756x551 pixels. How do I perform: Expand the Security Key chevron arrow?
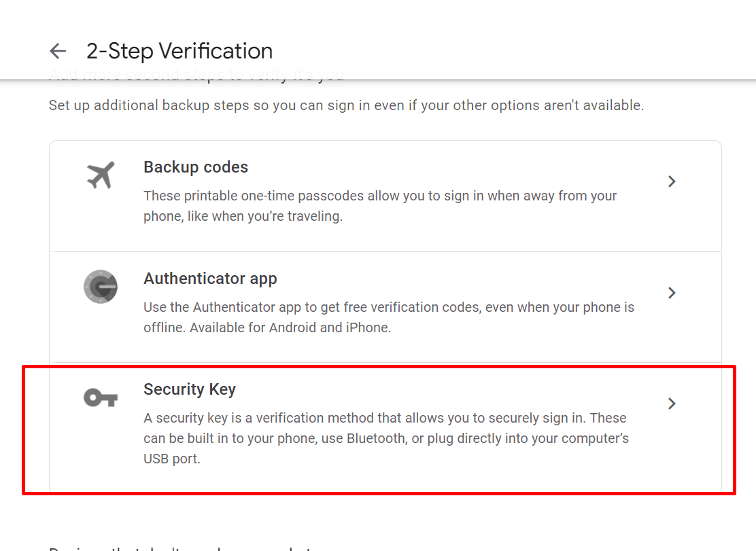[x=672, y=404]
